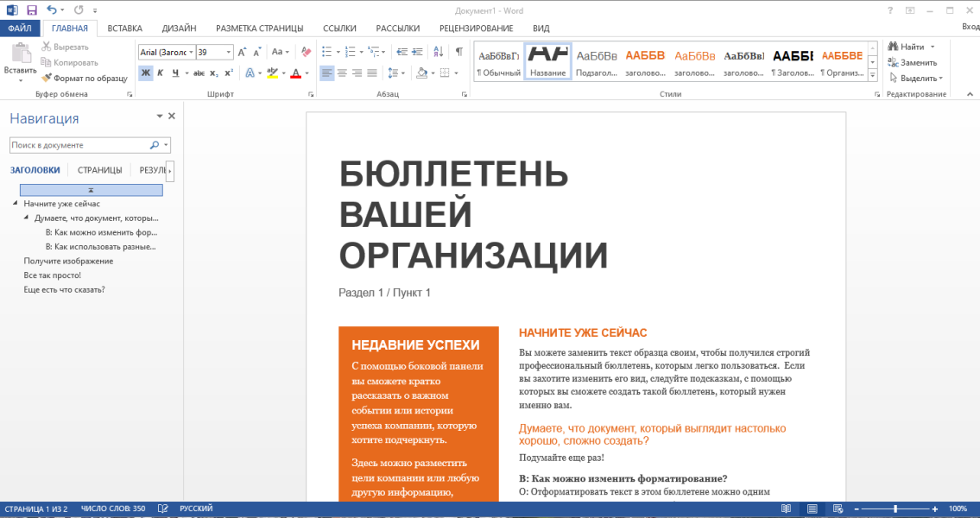Switch to РАЗМЕТКА СТРАНИЦЫ tab
Screen dimensions: 980x518
click(x=259, y=28)
